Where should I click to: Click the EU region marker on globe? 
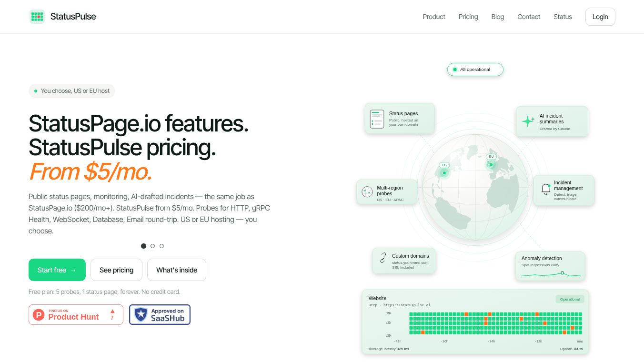[491, 164]
